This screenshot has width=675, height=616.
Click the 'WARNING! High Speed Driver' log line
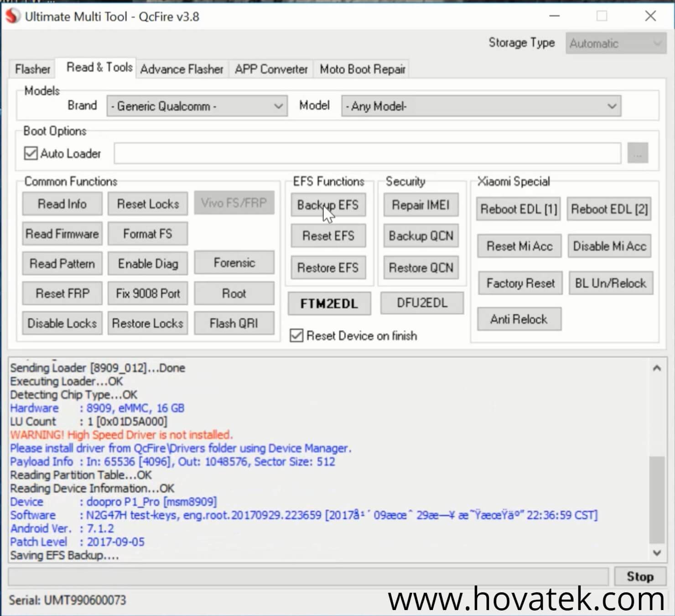pos(121,435)
